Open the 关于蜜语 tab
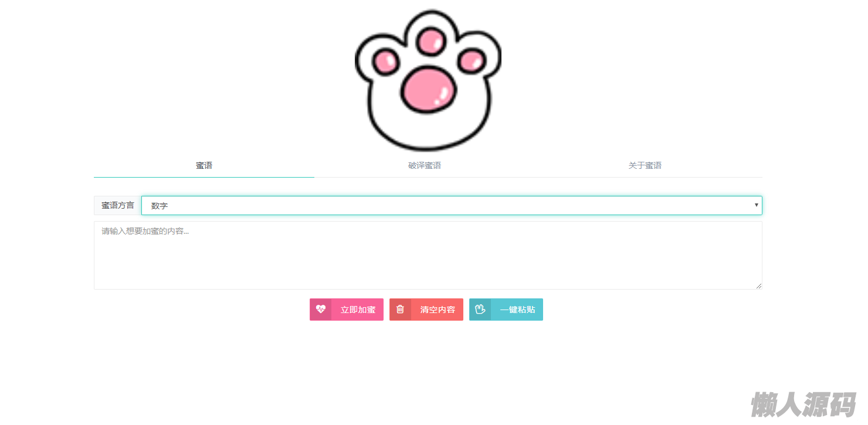Image resolution: width=868 pixels, height=425 pixels. pyautogui.click(x=645, y=165)
